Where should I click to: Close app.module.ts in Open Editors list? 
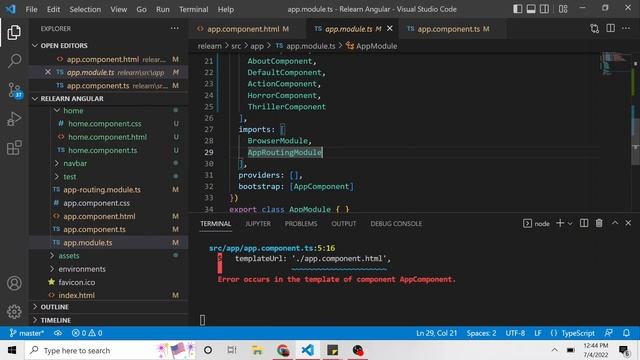coord(48,72)
